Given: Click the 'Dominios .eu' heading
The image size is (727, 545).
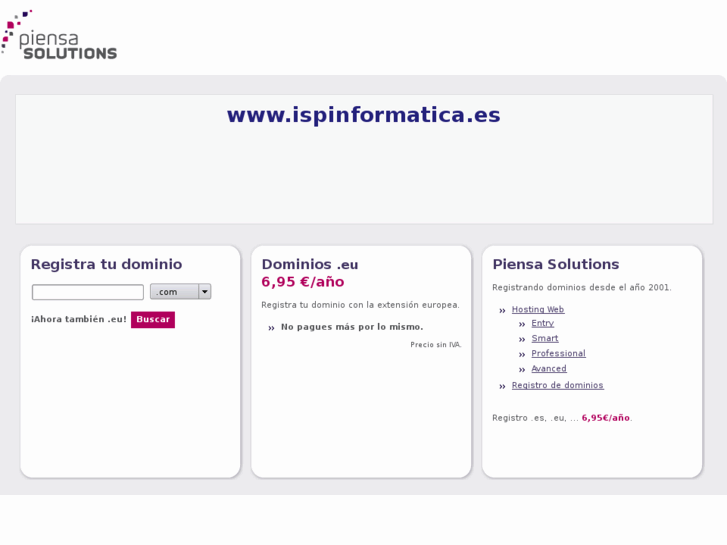Looking at the screenshot, I should coord(310,264).
